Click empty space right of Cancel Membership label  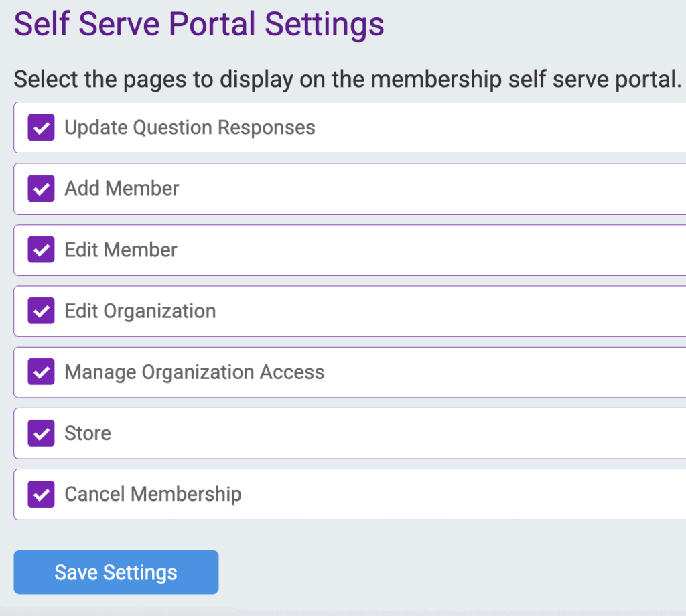coord(469,495)
